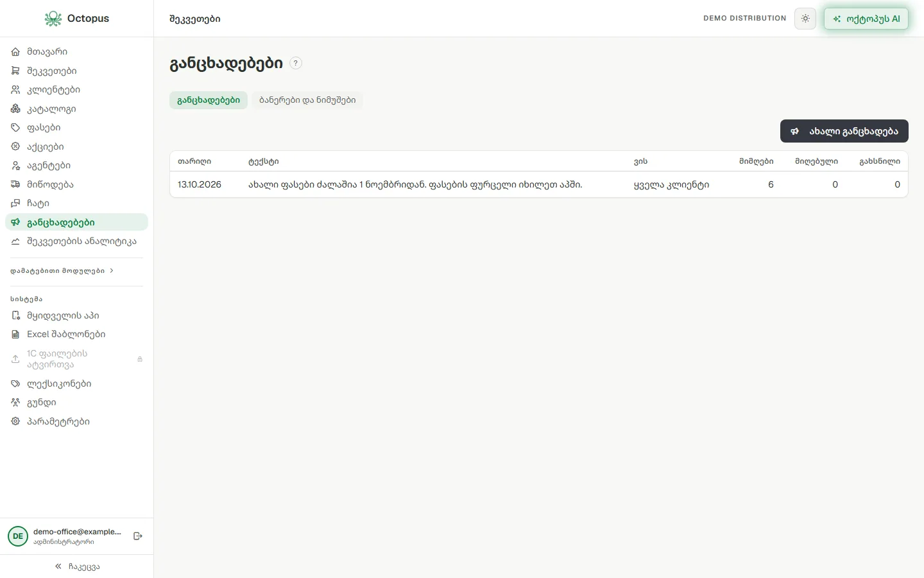Open the გუნდი team icon

[15, 402]
